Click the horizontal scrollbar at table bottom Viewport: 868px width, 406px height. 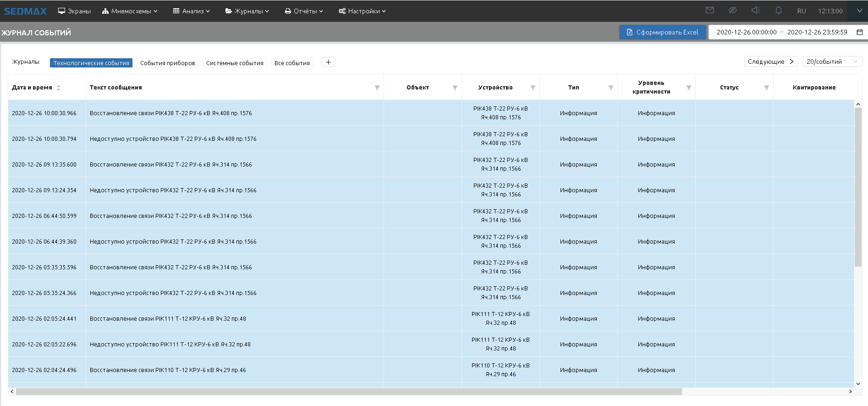point(348,392)
